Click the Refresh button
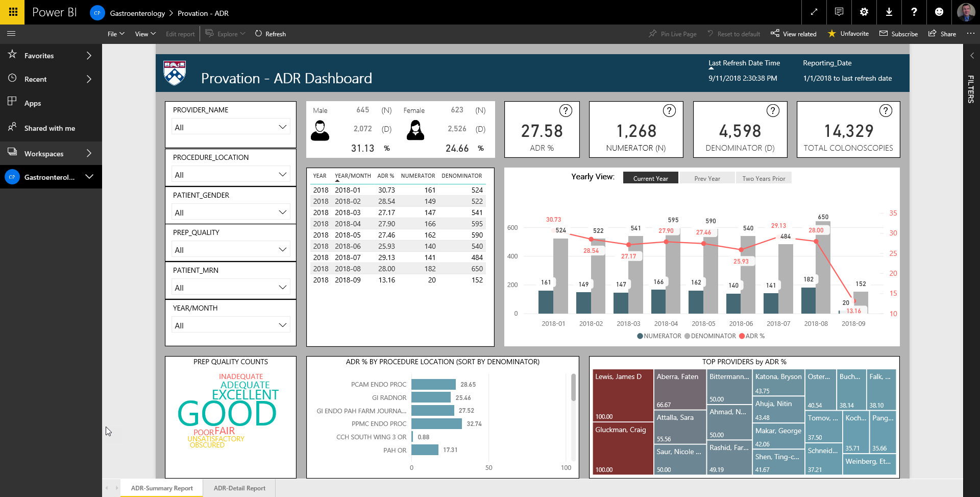 pos(270,34)
